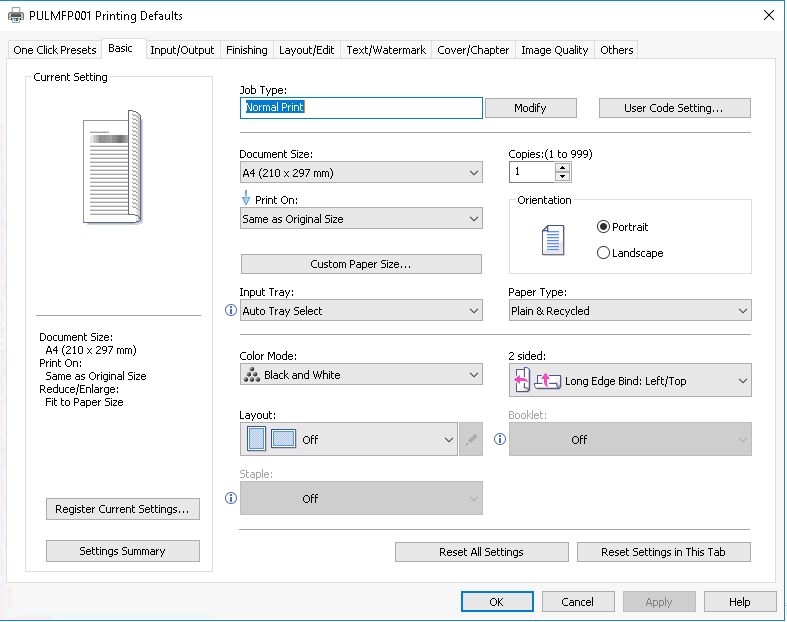Open the Layout dropdown
This screenshot has height=622, width=787.
[x=348, y=439]
